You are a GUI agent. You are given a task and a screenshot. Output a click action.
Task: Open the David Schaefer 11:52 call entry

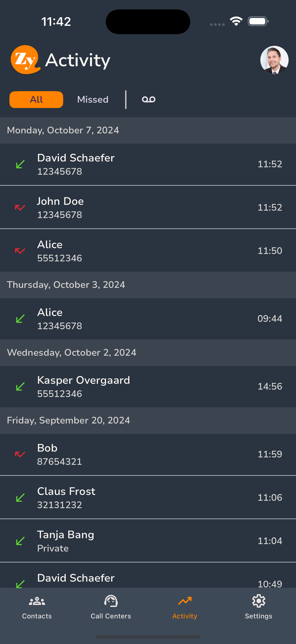(148, 165)
